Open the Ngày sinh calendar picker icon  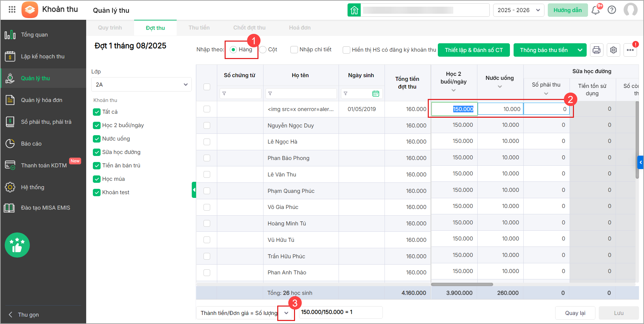376,94
